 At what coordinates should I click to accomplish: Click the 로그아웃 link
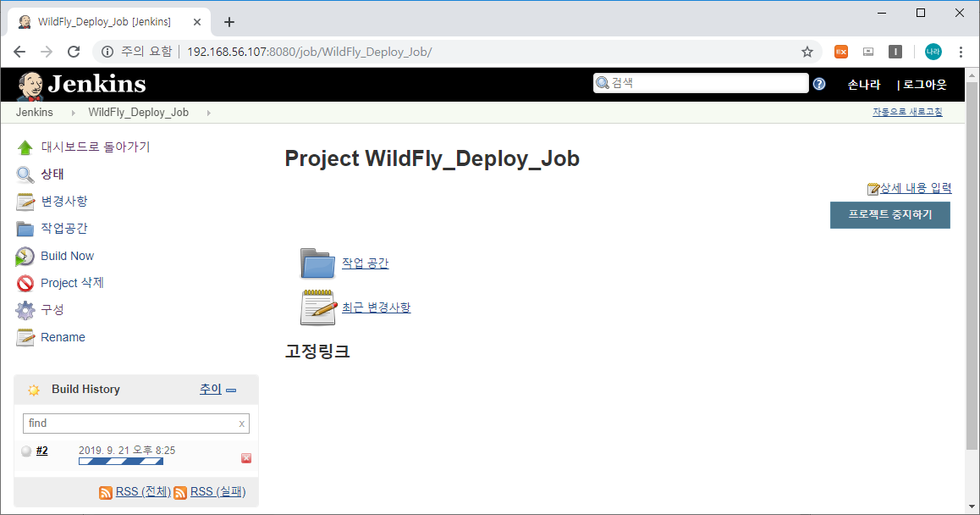[925, 85]
